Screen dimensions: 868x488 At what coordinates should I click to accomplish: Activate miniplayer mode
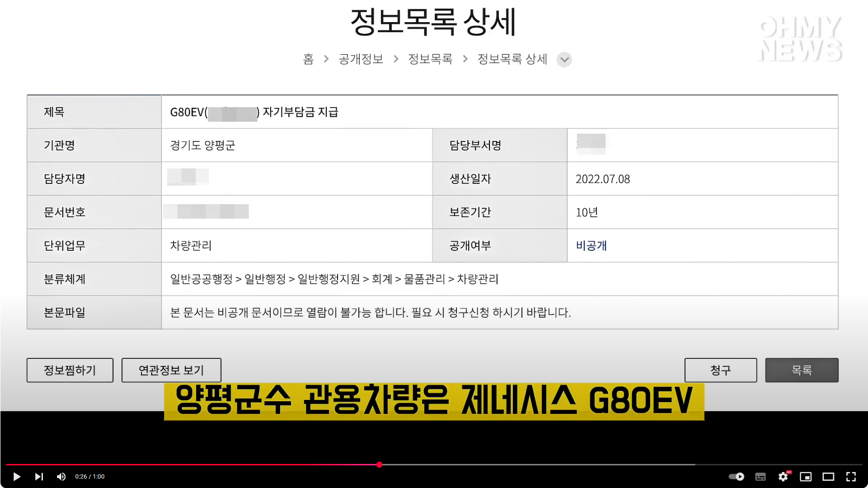point(806,476)
